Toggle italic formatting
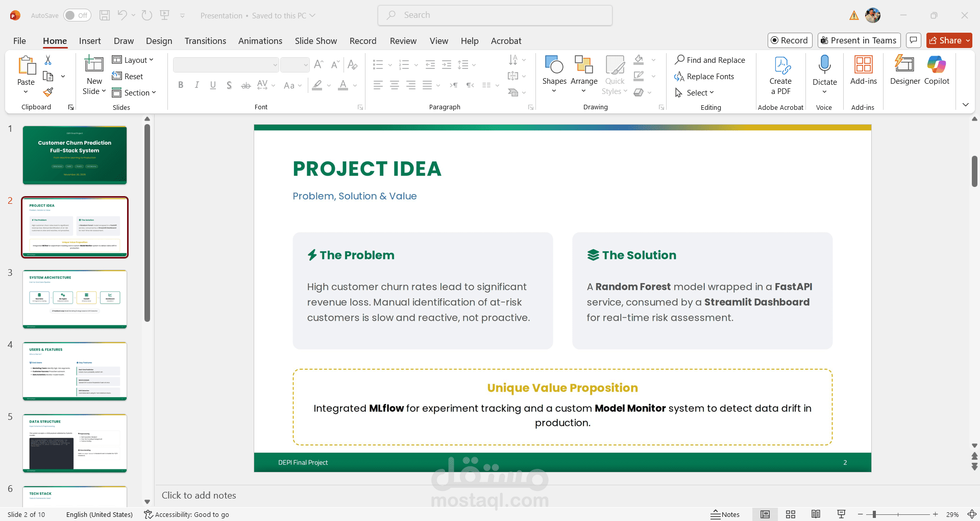Image resolution: width=980 pixels, height=521 pixels. 197,85
